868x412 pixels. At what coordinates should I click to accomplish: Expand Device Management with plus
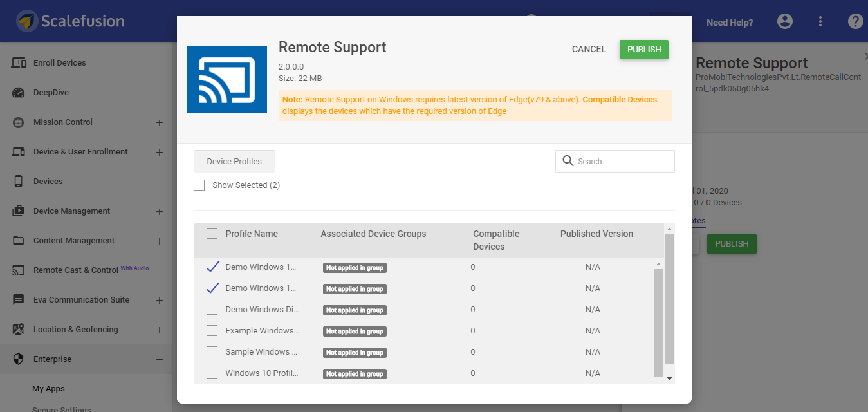160,211
